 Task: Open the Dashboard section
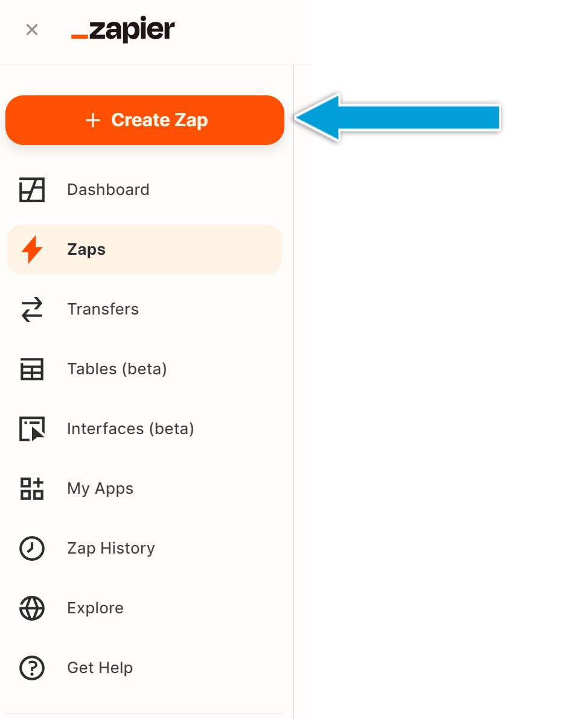pyautogui.click(x=107, y=190)
